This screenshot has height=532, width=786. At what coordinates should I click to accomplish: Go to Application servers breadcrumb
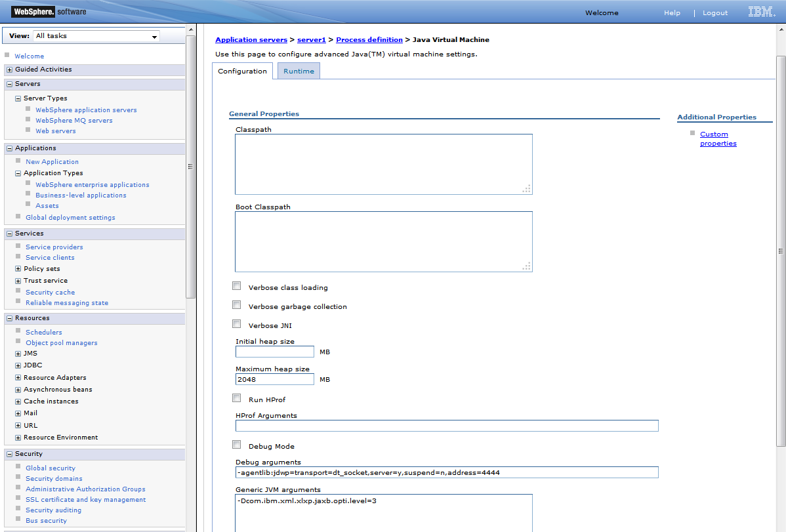pos(251,39)
